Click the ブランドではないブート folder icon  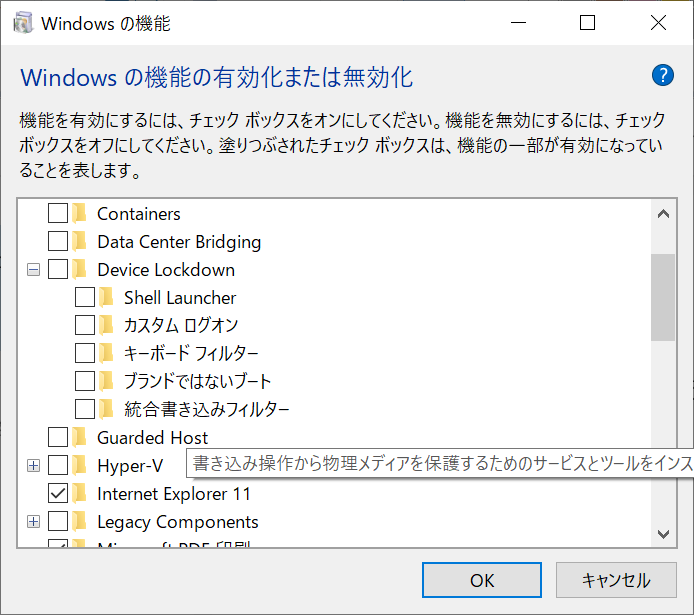coord(106,381)
